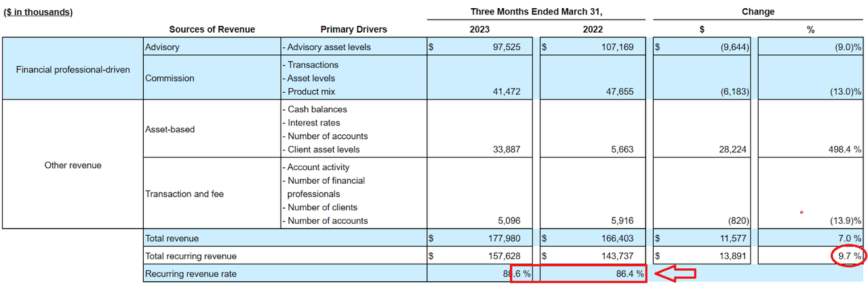Select the "Total recurring revenue" row label
This screenshot has height=286, width=868.
(191, 256)
